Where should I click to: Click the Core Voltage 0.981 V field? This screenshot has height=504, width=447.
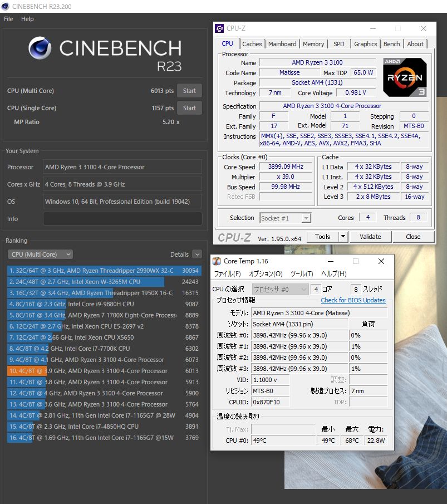tap(356, 92)
